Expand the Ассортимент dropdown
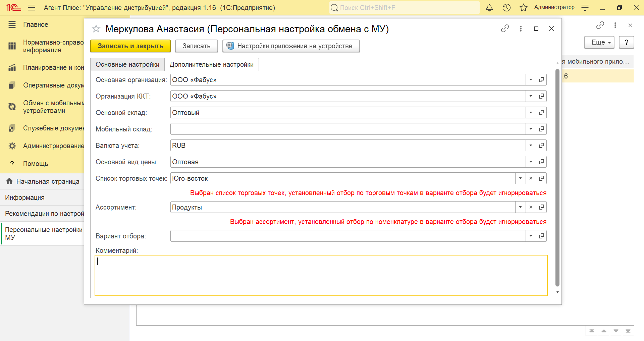 (520, 207)
